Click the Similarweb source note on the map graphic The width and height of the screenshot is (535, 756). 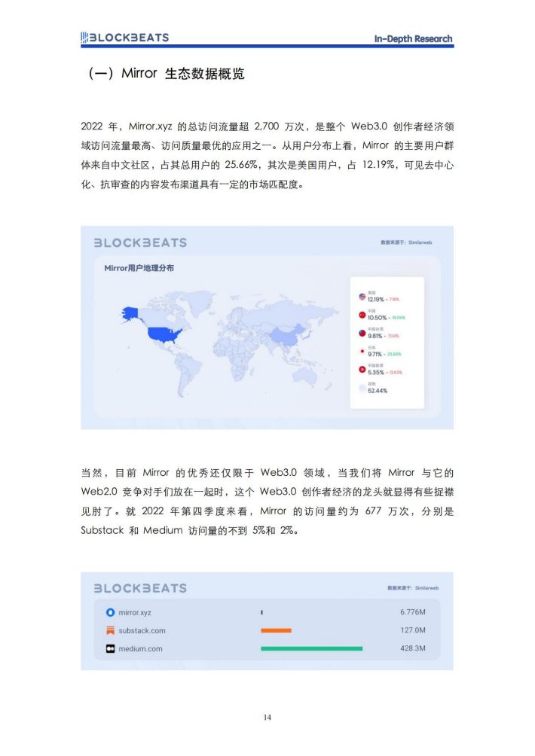pyautogui.click(x=407, y=242)
